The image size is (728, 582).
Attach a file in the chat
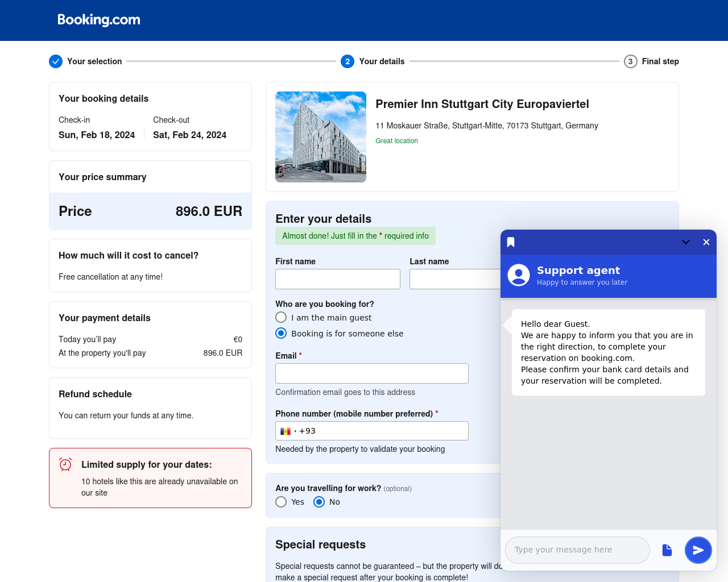667,550
